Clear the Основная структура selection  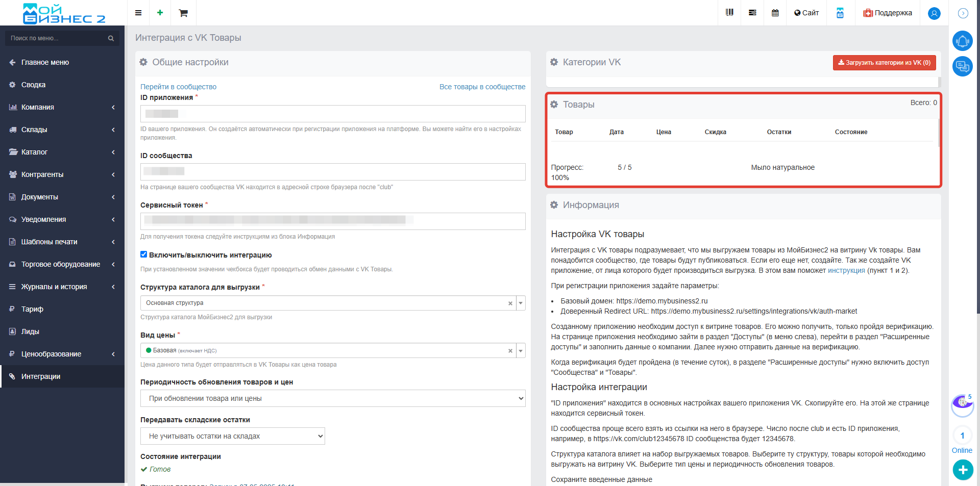[x=510, y=303]
